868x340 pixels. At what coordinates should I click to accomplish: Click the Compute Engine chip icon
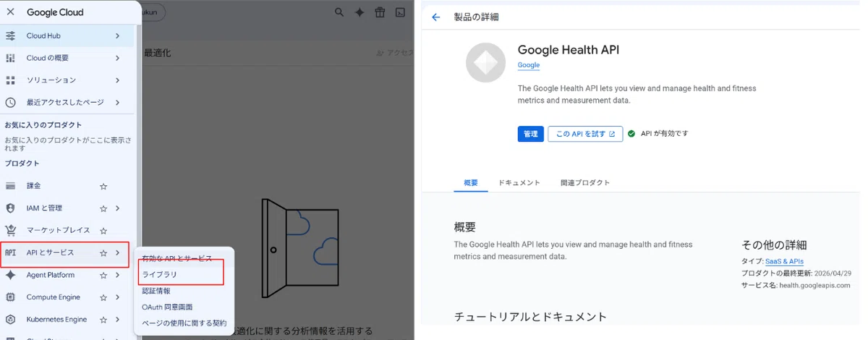(10, 297)
